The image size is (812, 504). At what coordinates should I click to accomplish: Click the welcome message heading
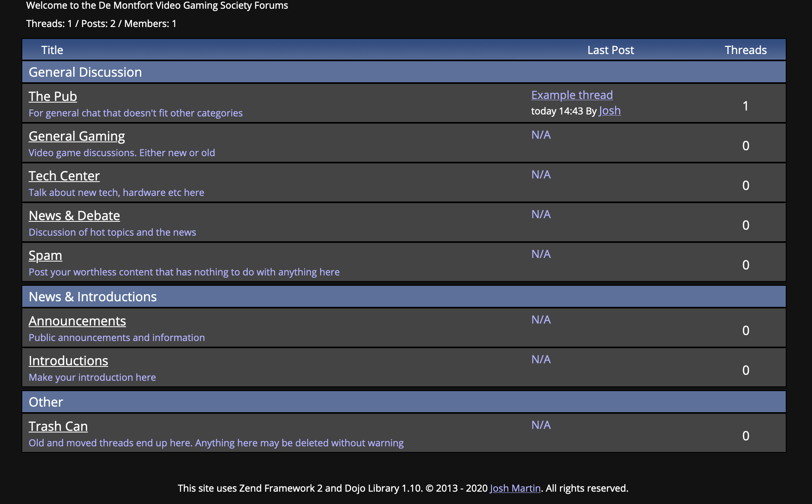[x=157, y=6]
